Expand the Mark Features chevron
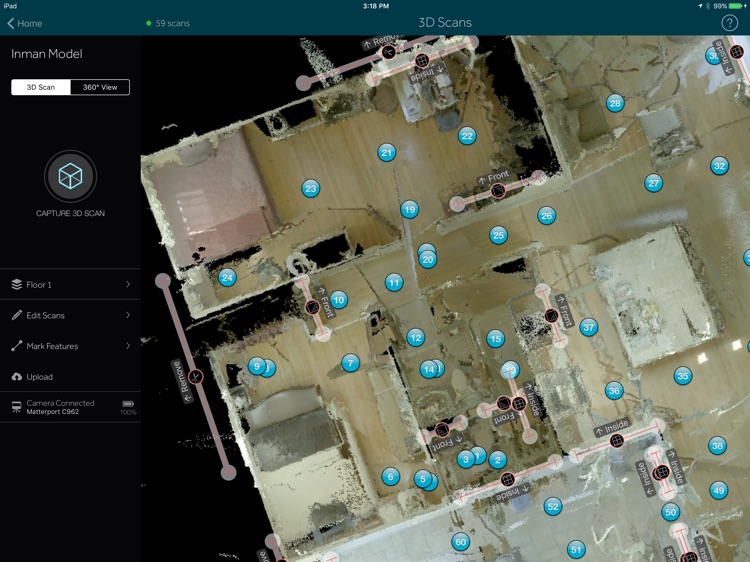This screenshot has width=750, height=562. click(128, 346)
